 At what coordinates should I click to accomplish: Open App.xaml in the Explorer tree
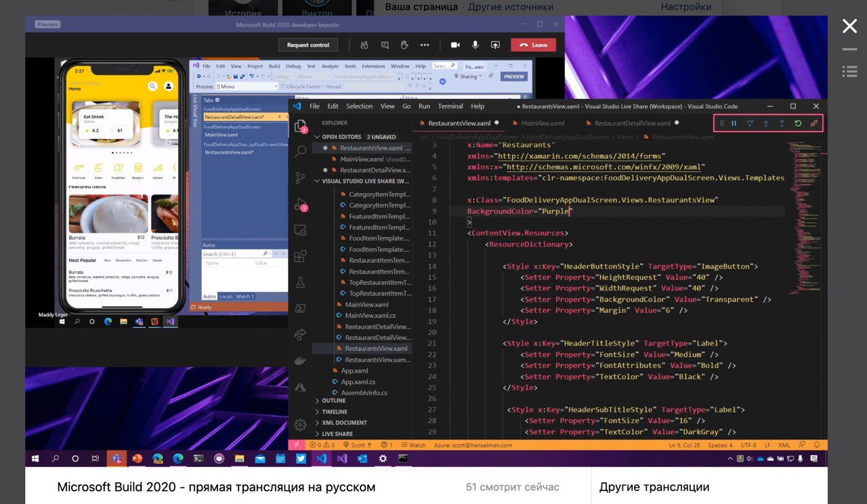(x=354, y=371)
